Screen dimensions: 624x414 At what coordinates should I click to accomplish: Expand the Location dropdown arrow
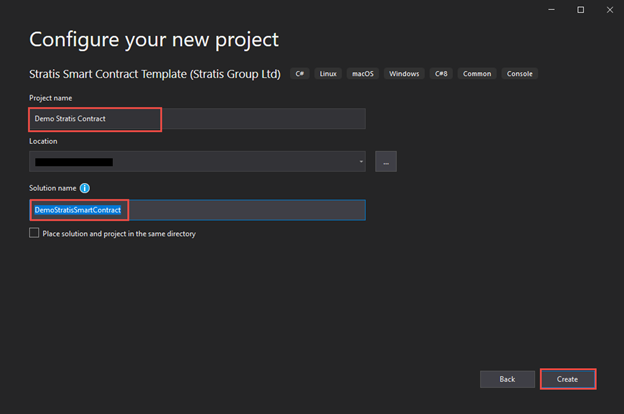pyautogui.click(x=360, y=161)
